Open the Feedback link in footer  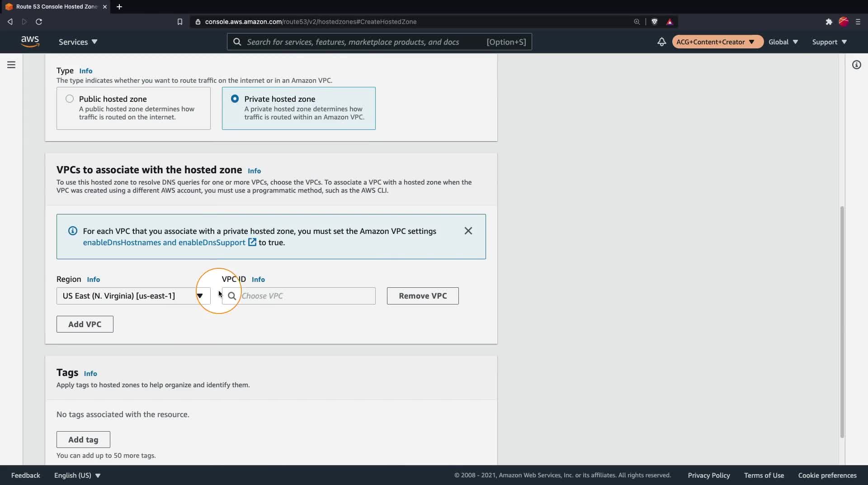(26, 475)
